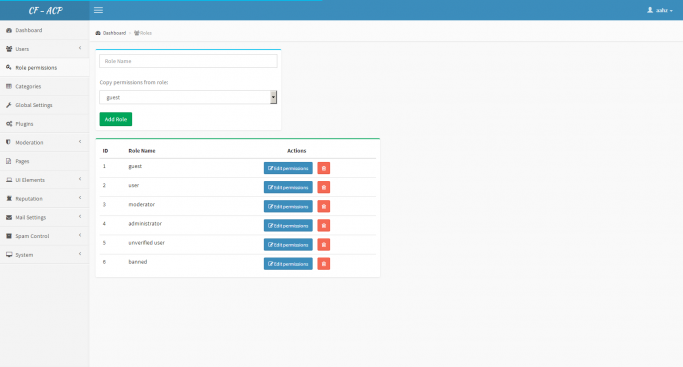Click the Plugins gears icon

[9, 124]
